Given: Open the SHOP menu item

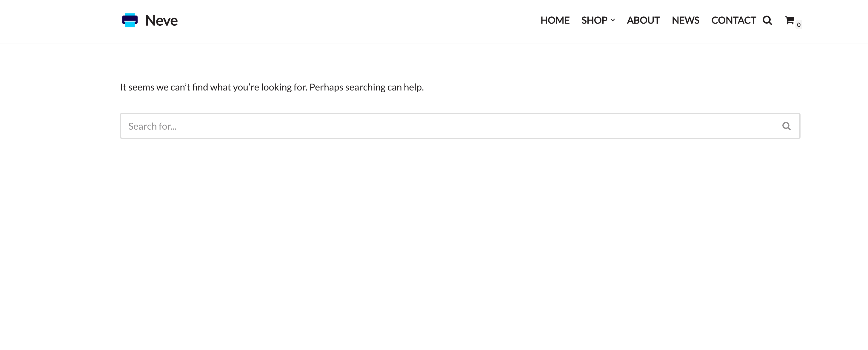Looking at the screenshot, I should (x=594, y=20).
